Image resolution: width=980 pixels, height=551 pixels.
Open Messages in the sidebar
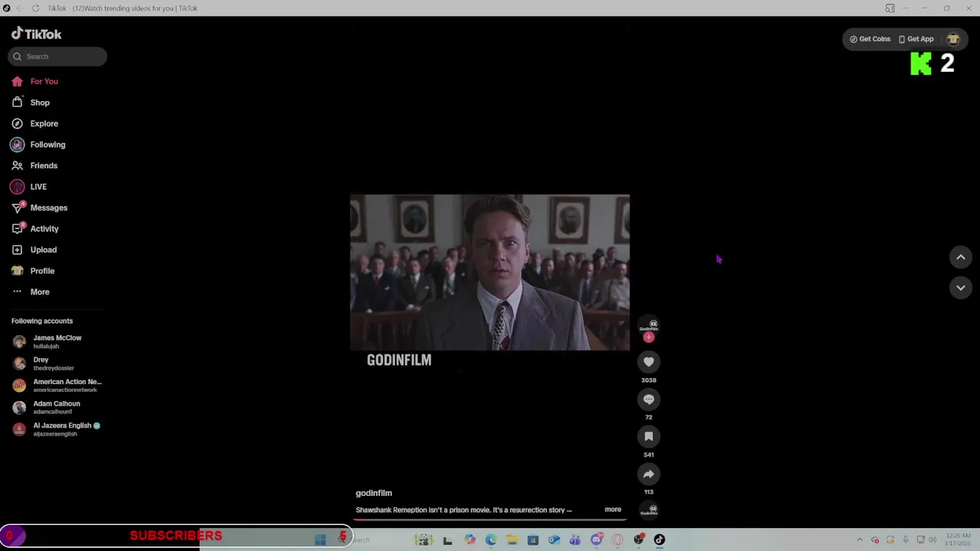[x=39, y=207]
